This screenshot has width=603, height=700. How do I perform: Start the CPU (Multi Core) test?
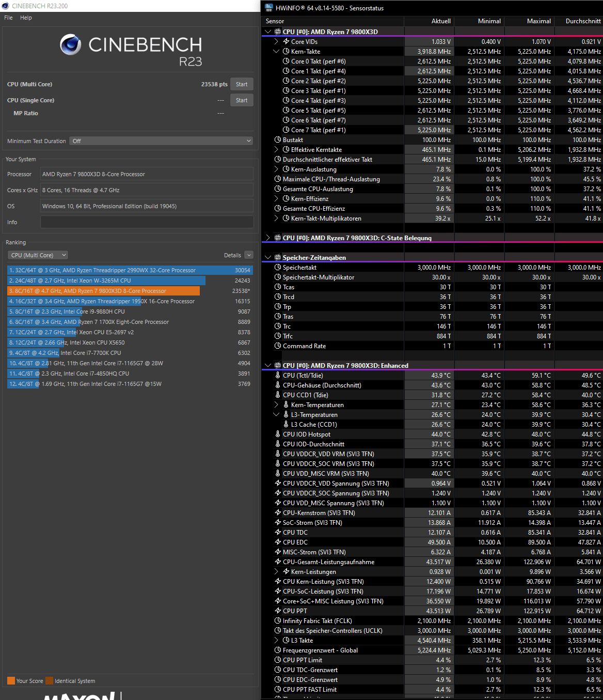[x=242, y=84]
